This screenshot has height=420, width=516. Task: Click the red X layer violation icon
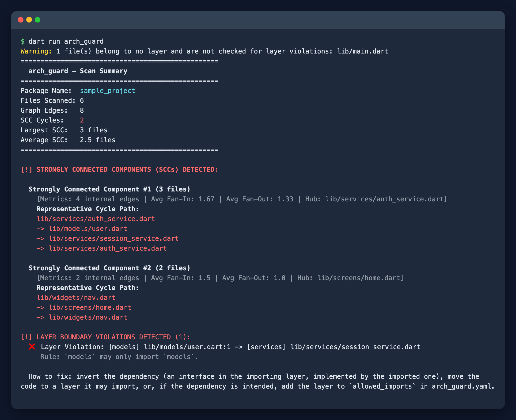tap(32, 347)
